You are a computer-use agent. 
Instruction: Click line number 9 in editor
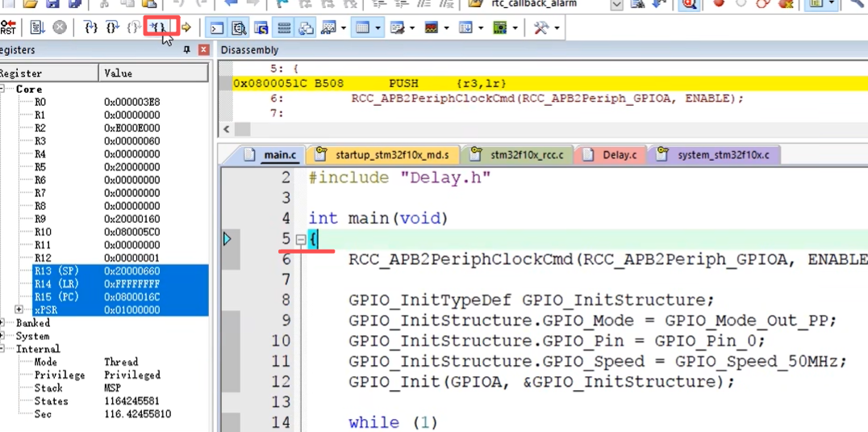click(x=285, y=321)
